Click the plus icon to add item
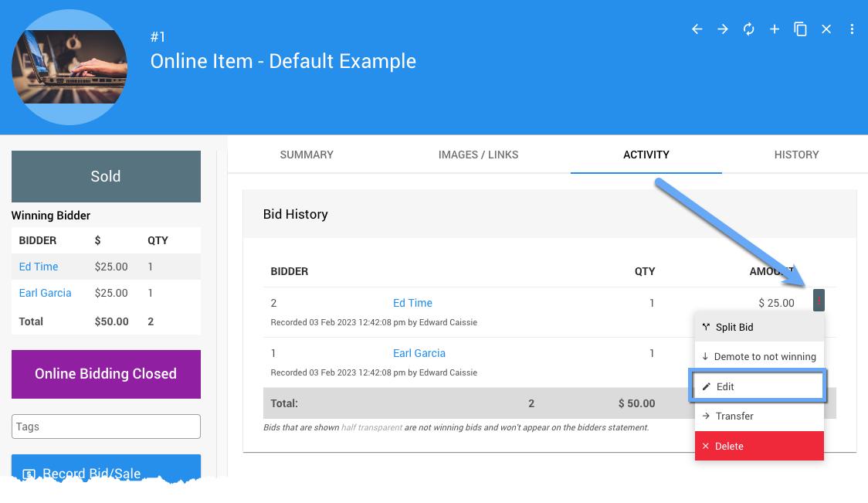 (x=775, y=29)
